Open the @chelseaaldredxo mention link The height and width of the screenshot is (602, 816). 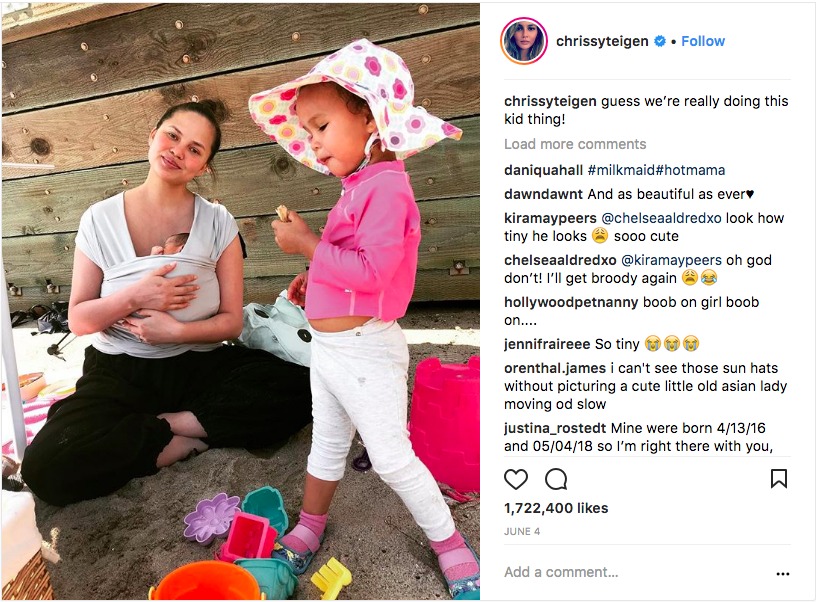pos(661,218)
